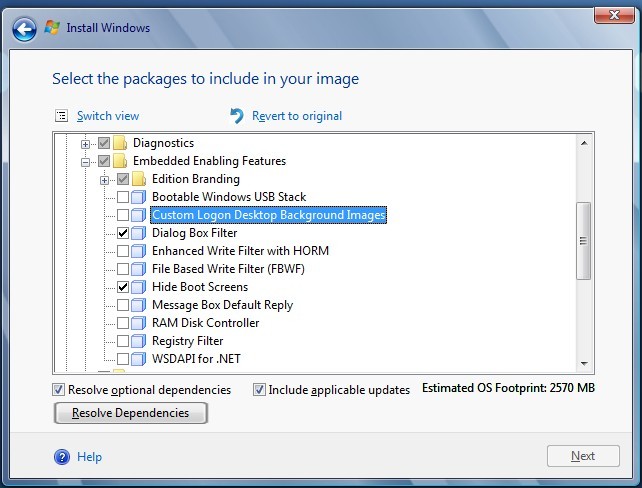
Task: Select File Based Write Filter (FBWF) label
Action: point(228,269)
